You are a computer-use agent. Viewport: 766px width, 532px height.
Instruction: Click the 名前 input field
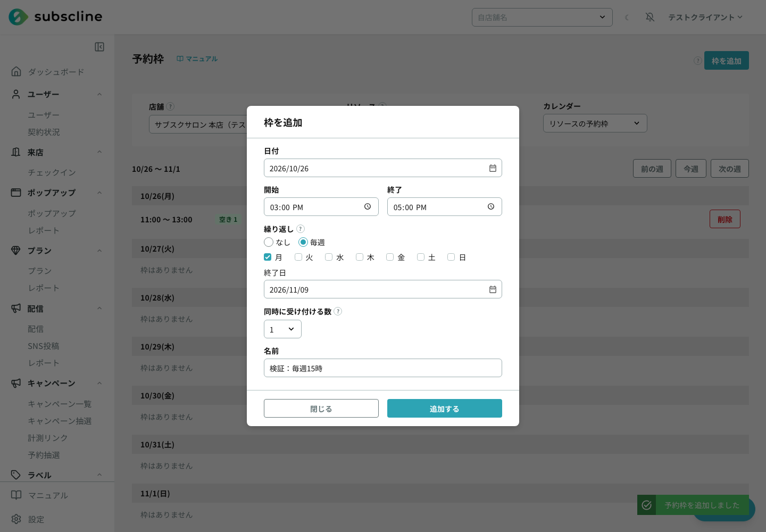pos(383,368)
